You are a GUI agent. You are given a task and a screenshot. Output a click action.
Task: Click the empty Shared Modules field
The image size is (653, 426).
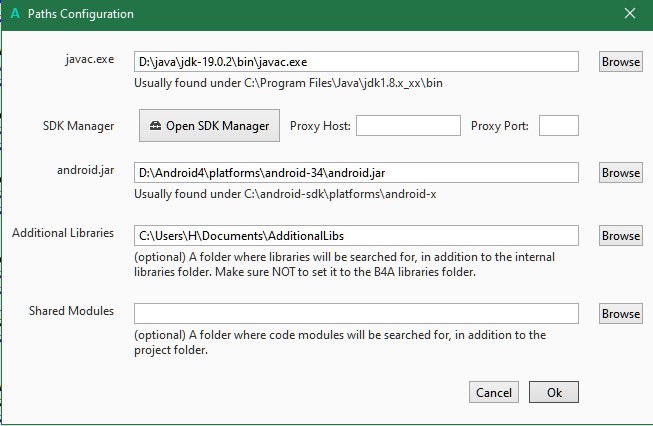pyautogui.click(x=356, y=314)
